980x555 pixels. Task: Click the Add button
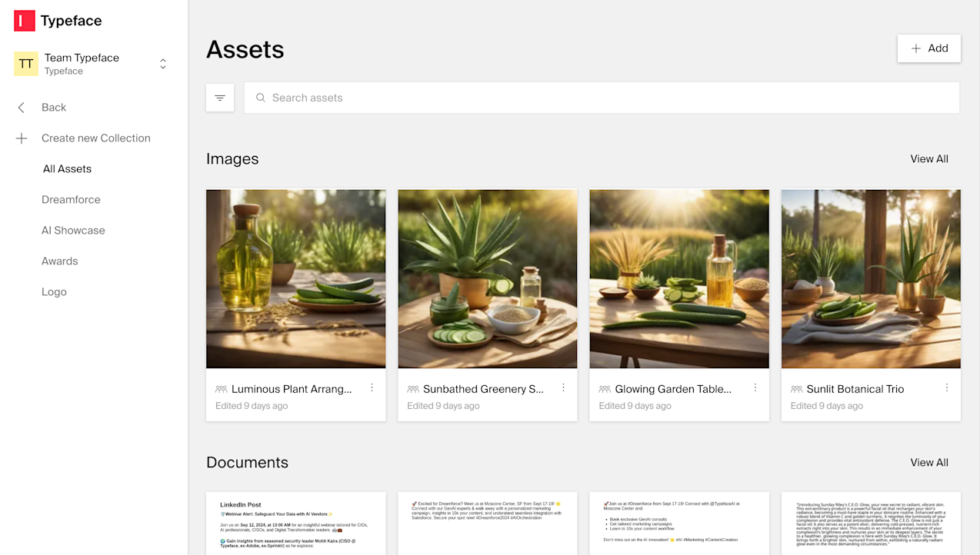pos(929,48)
